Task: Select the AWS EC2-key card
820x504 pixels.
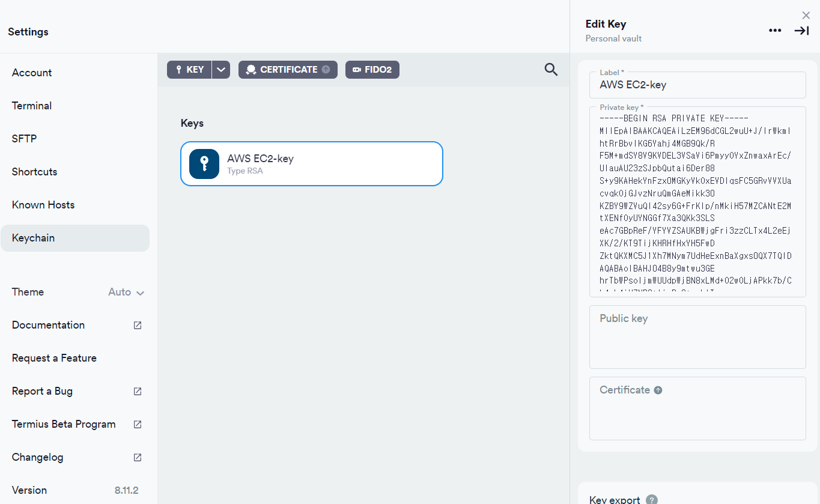Action: pyautogui.click(x=312, y=163)
